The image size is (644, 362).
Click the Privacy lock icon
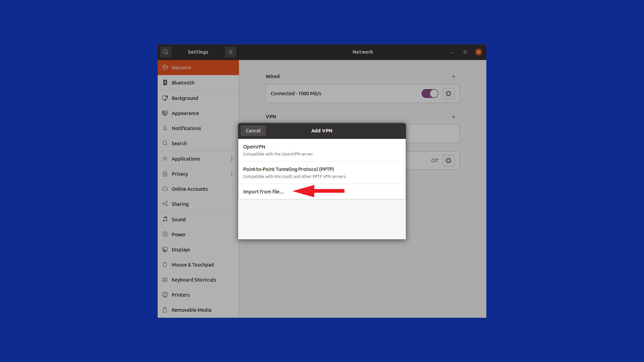165,174
